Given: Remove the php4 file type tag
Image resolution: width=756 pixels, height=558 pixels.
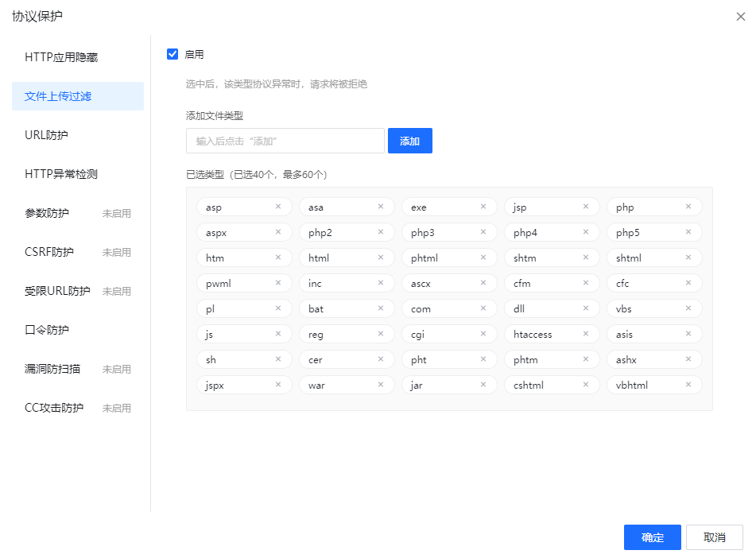Looking at the screenshot, I should coord(586,232).
